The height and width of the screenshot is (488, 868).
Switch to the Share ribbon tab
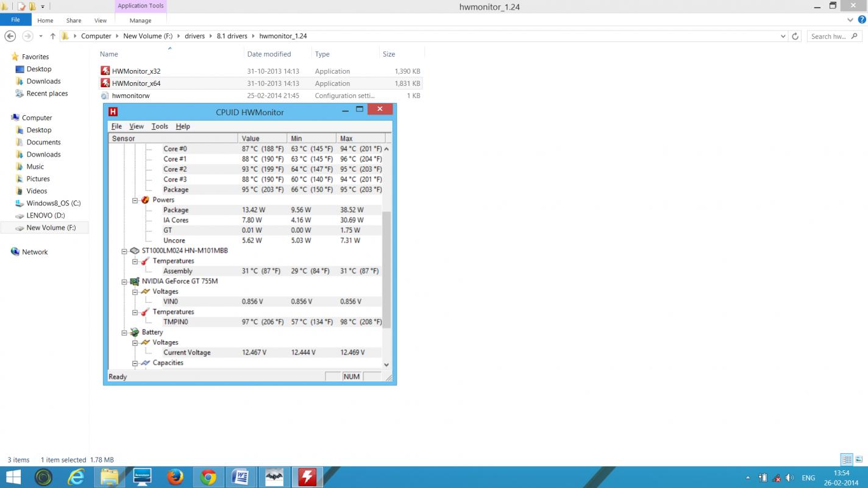pos(74,20)
